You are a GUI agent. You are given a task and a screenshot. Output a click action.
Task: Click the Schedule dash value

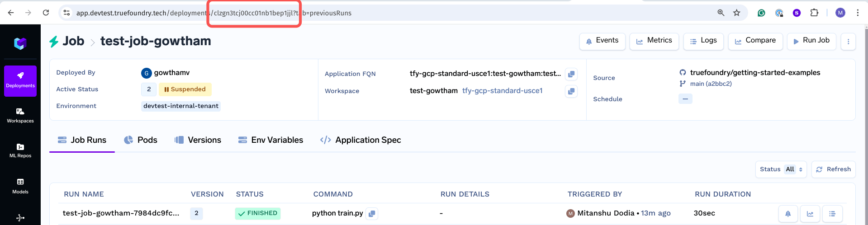(x=685, y=99)
